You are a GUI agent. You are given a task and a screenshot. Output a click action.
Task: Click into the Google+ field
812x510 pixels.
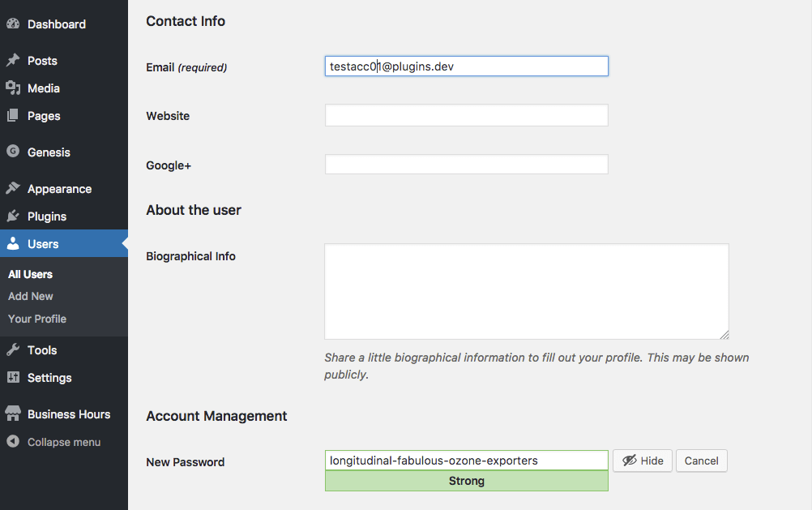(x=466, y=165)
